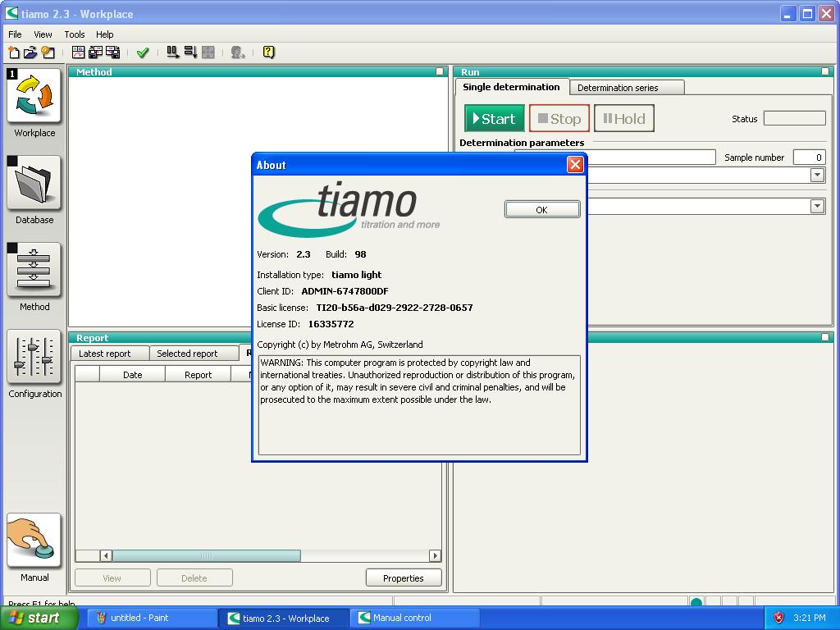840x630 pixels.
Task: Switch to untitled - Paint in taskbar
Action: click(x=153, y=618)
